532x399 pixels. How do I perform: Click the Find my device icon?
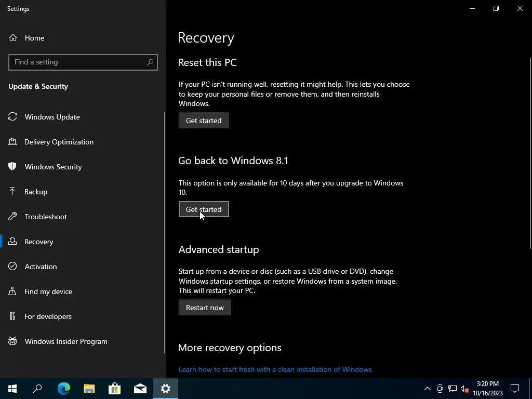(x=12, y=291)
